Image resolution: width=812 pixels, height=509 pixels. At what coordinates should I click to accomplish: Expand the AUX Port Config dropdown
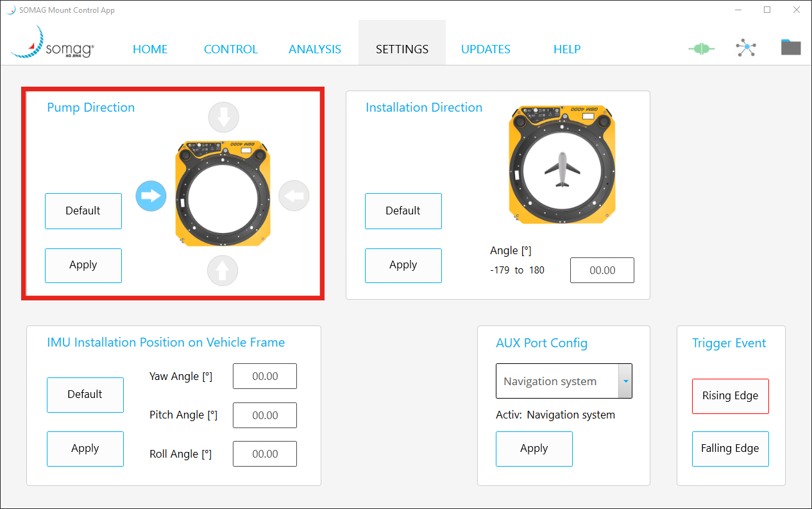625,381
